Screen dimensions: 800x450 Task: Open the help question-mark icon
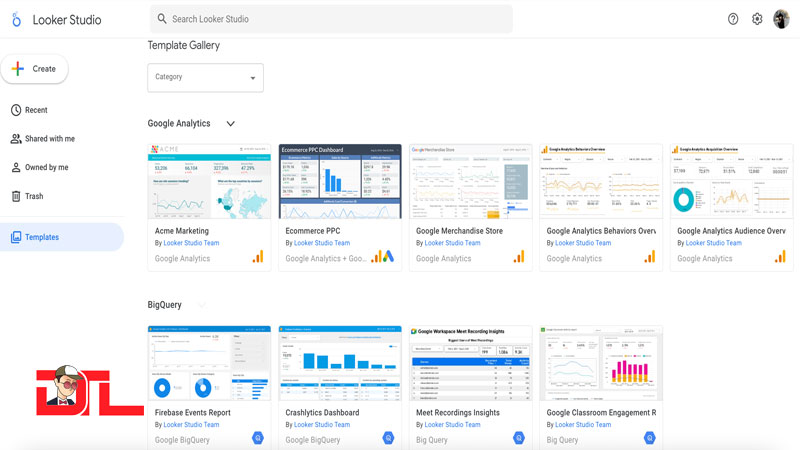[733, 19]
